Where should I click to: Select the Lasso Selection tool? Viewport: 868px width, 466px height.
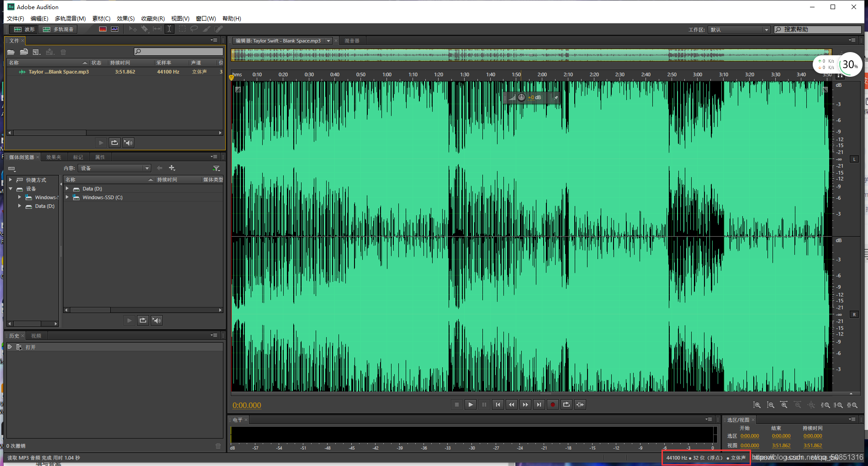pos(194,29)
